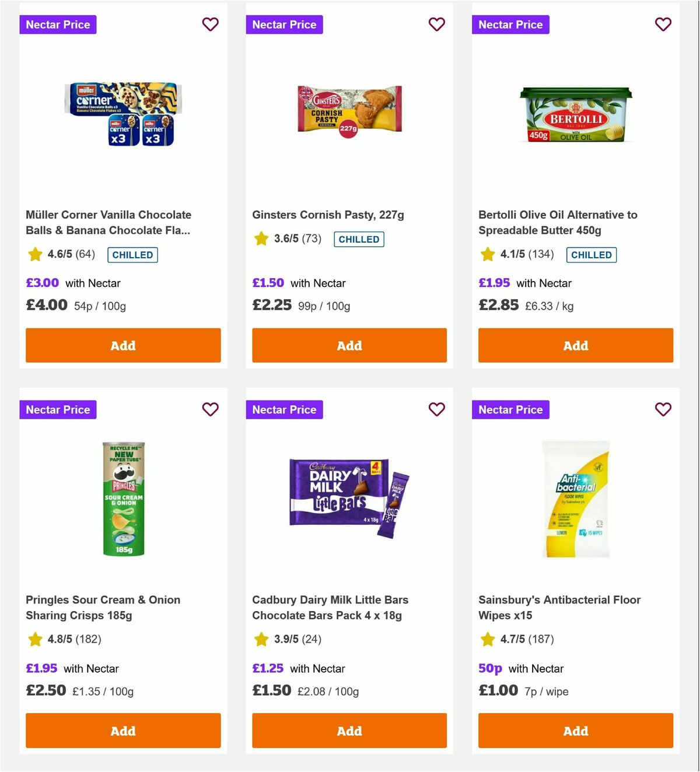Image resolution: width=700 pixels, height=772 pixels.
Task: Favourite the Cadbury Dairy Milk Little Bars
Action: point(436,410)
